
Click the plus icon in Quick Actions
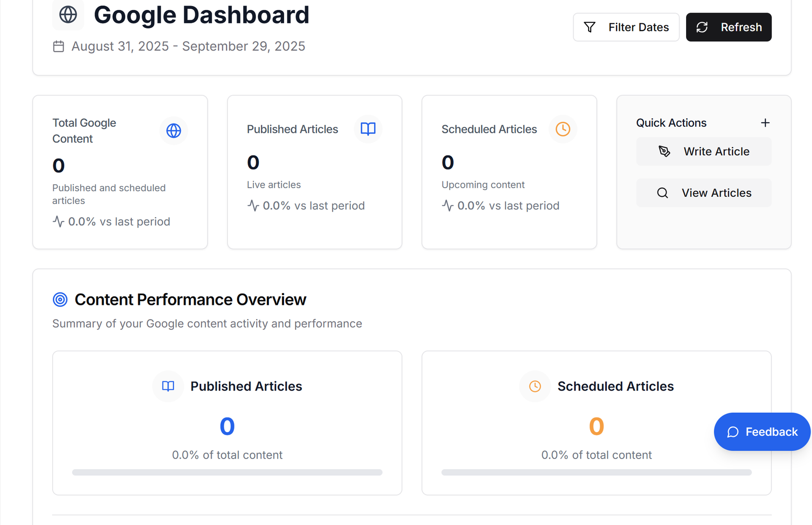pos(765,123)
